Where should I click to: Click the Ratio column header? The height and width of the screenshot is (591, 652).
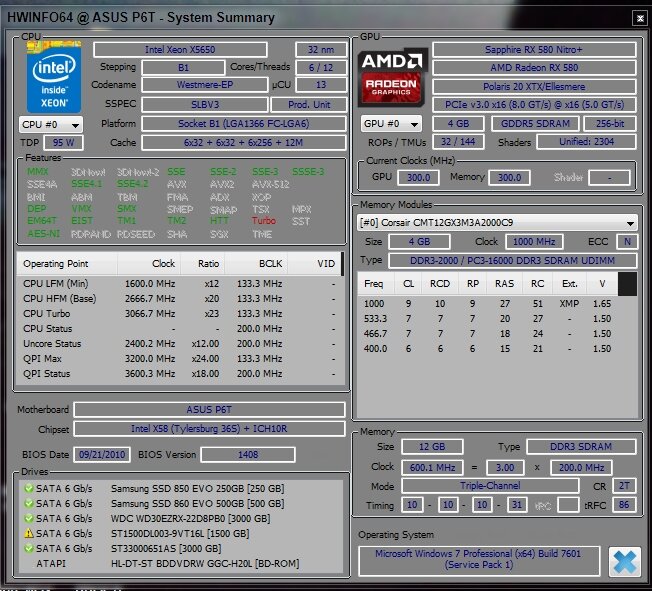[203, 264]
